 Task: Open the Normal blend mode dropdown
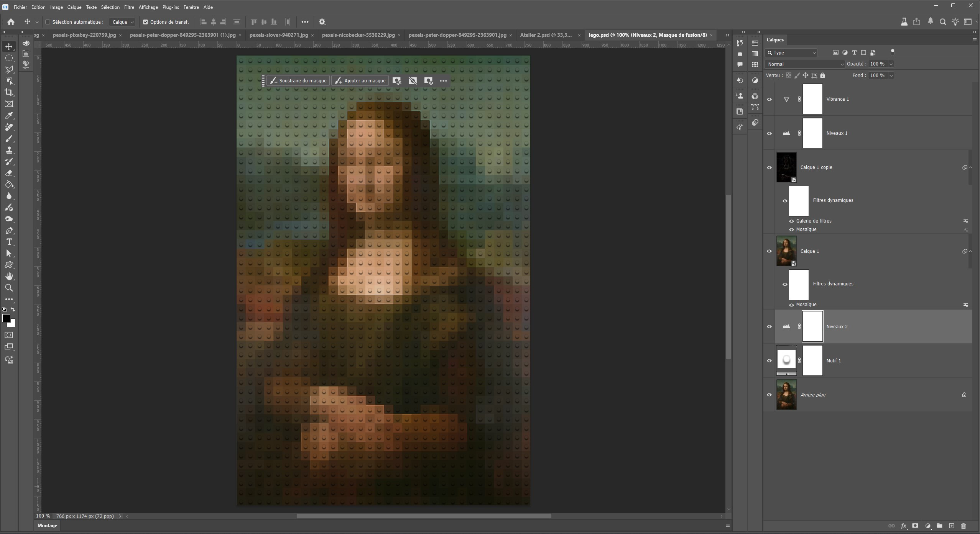point(804,64)
